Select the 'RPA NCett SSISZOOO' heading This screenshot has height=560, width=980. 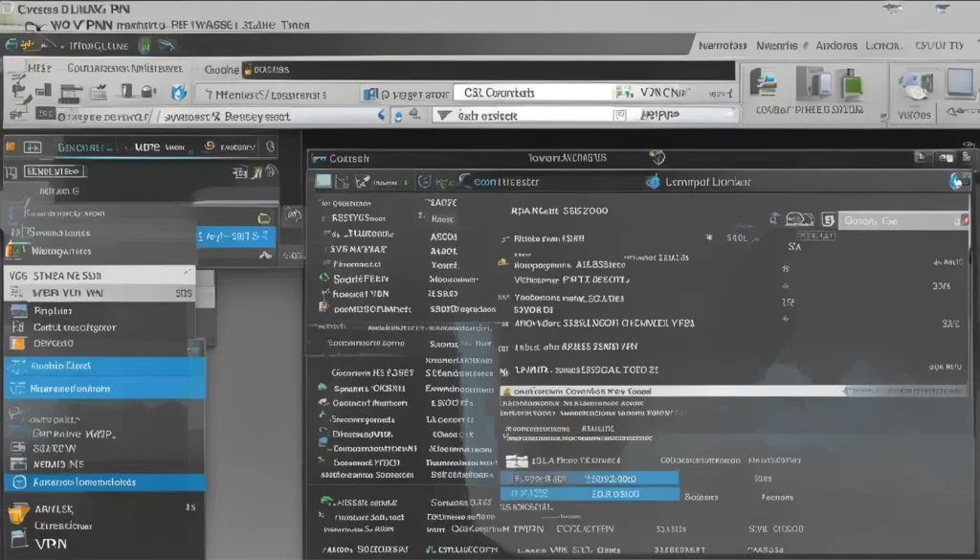pyautogui.click(x=559, y=211)
